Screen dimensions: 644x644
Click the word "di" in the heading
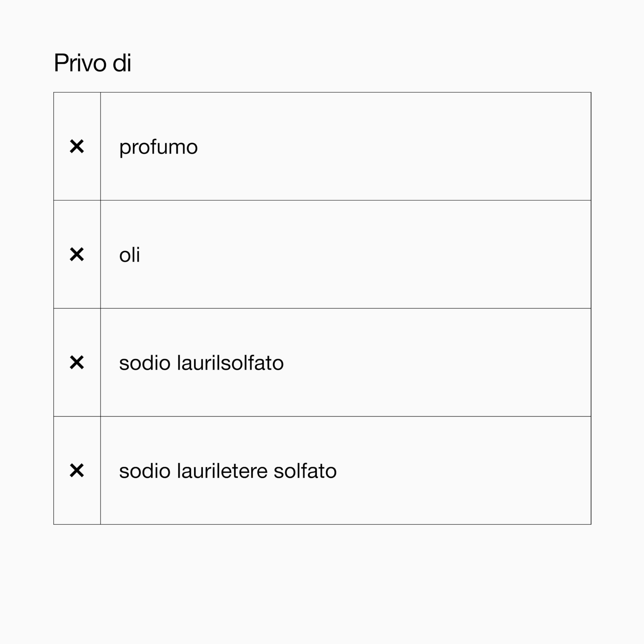coord(122,62)
